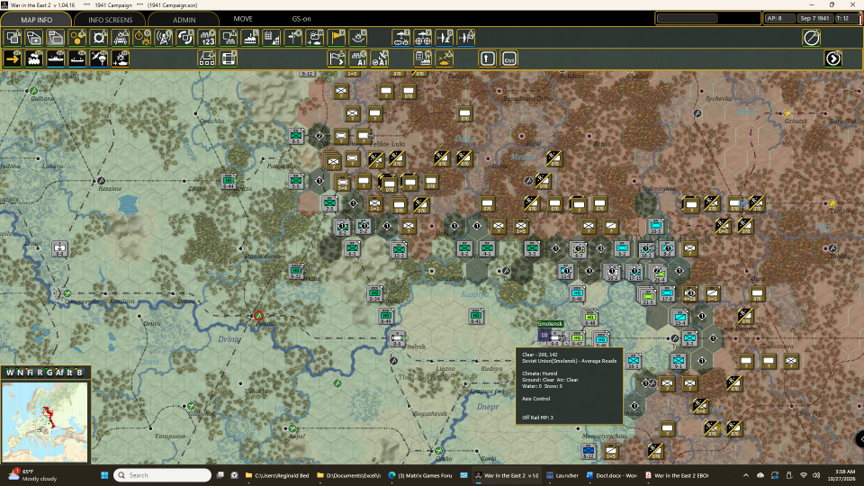Switch to the MAP INFO tab
The width and height of the screenshot is (864, 486).
coord(36,19)
